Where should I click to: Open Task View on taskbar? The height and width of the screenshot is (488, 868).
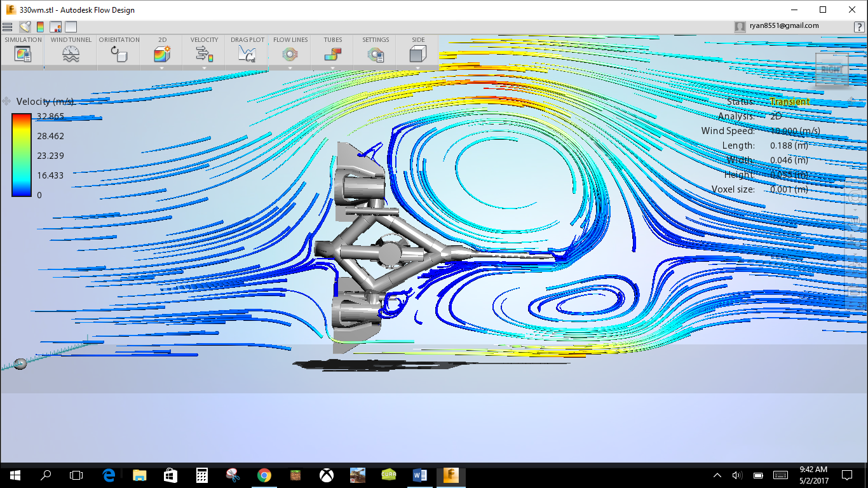(x=76, y=475)
